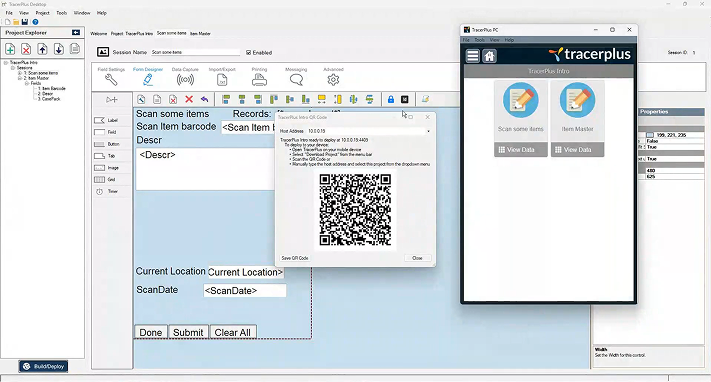The image size is (711, 382).
Task: Delete session with red X page icon
Action: [x=26, y=49]
